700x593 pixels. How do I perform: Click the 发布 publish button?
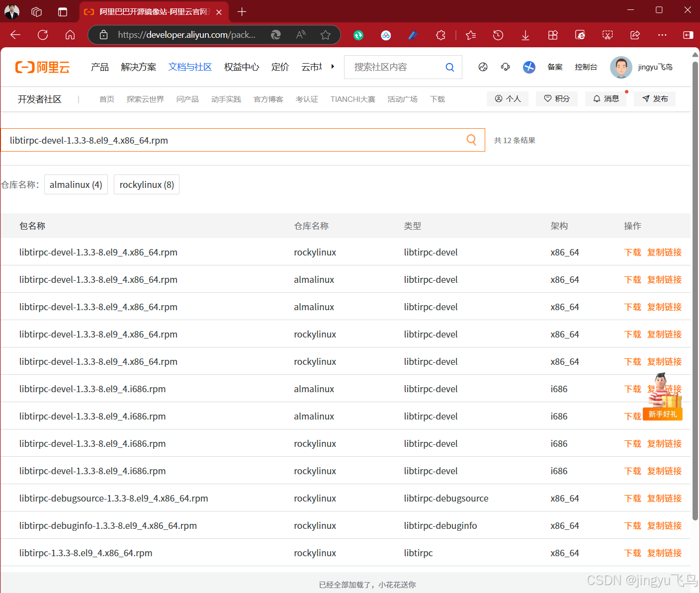[x=655, y=99]
